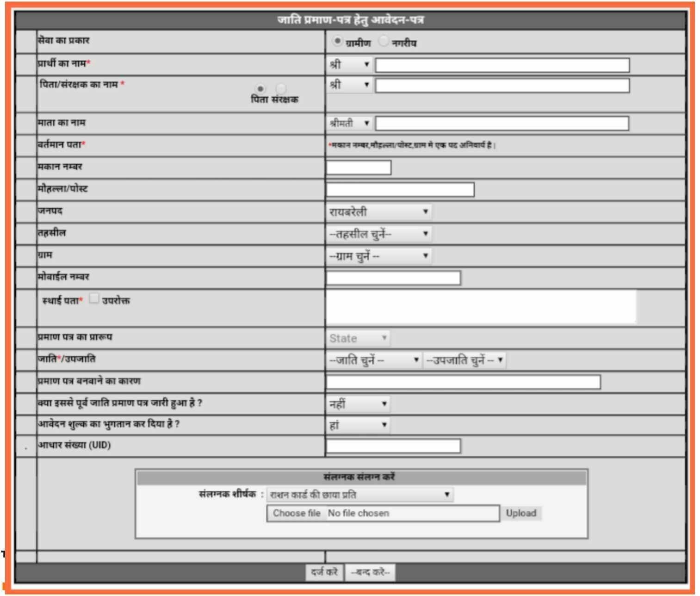This screenshot has height=596, width=700.
Task: Click the बन्द करें button
Action: point(370,572)
